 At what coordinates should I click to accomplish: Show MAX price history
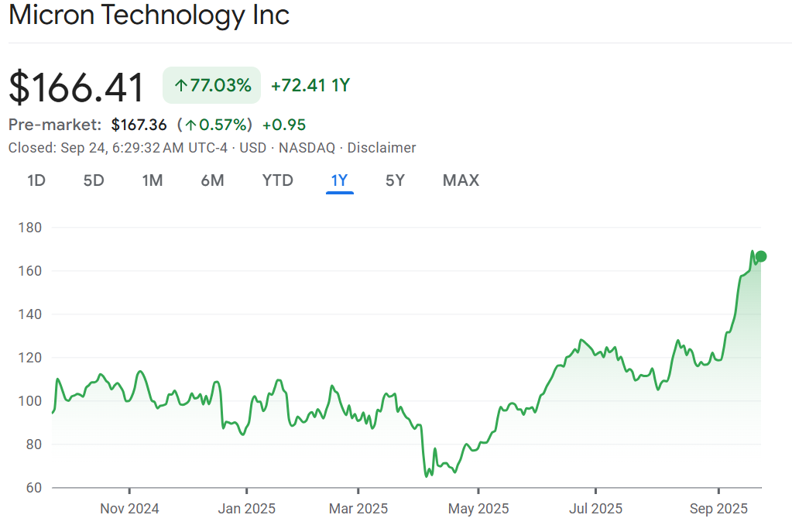[461, 180]
